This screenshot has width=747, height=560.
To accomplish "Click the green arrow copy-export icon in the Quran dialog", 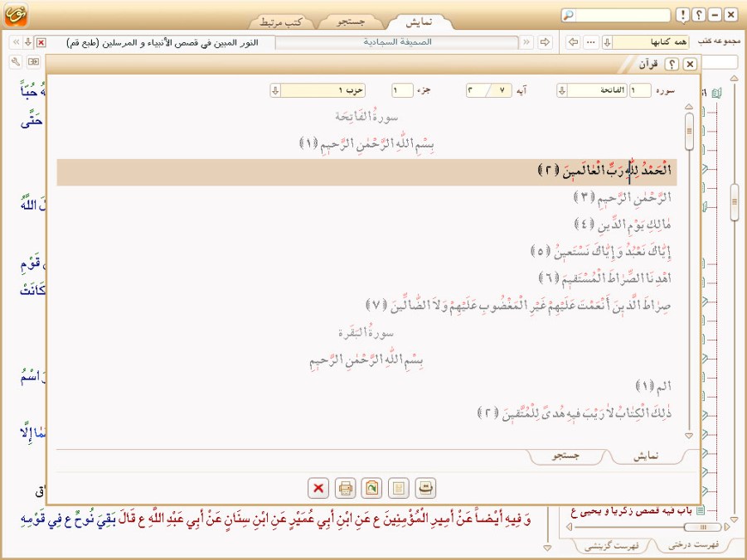I will coord(371,488).
